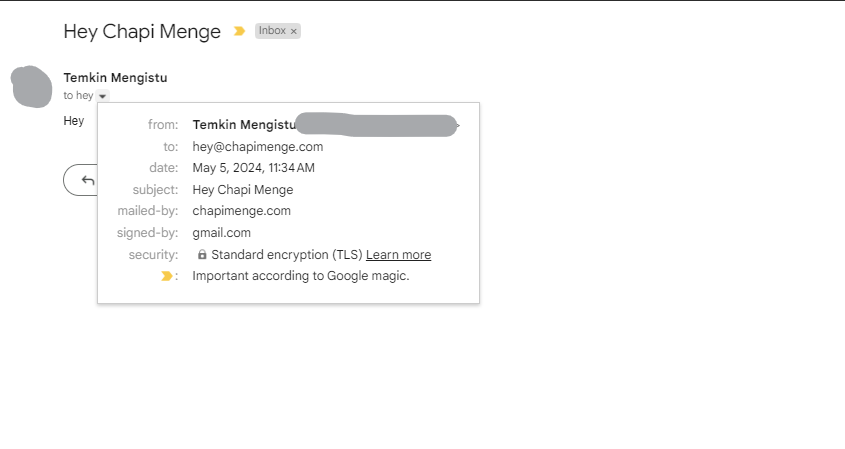Click "Important according to Google magic" text
The image size is (845, 449).
pos(300,276)
